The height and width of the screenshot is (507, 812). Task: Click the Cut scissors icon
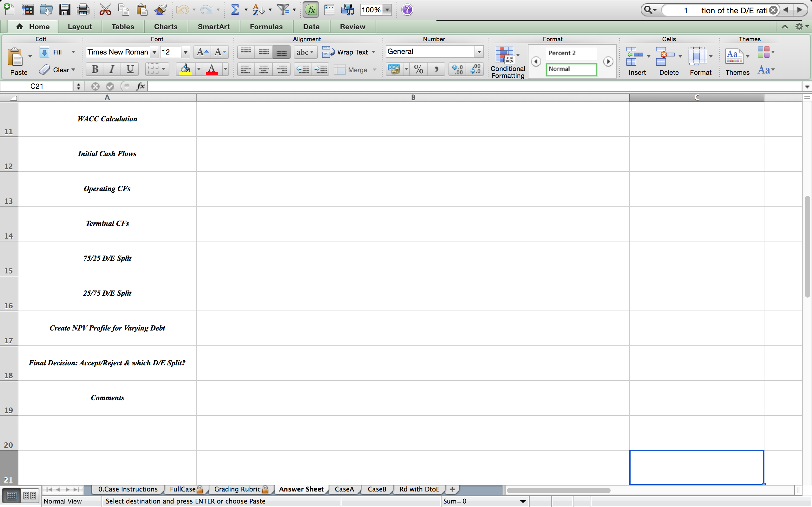tap(105, 10)
